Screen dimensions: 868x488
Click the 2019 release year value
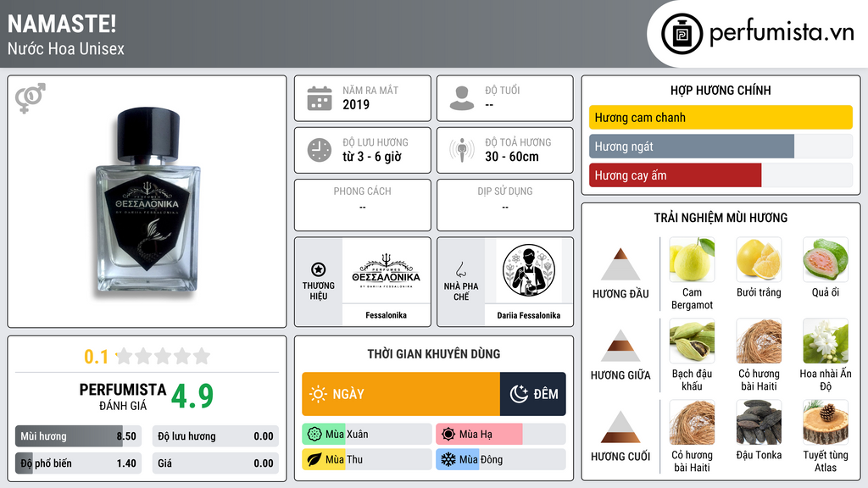coord(356,104)
